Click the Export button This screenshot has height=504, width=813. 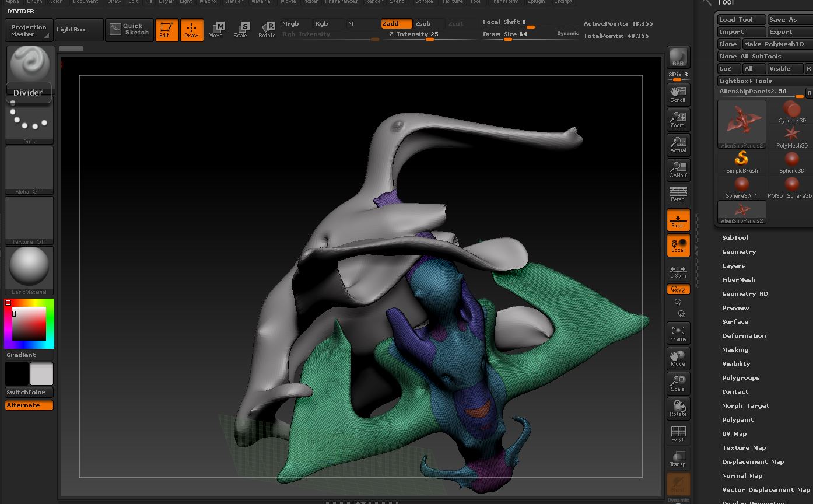click(x=790, y=32)
